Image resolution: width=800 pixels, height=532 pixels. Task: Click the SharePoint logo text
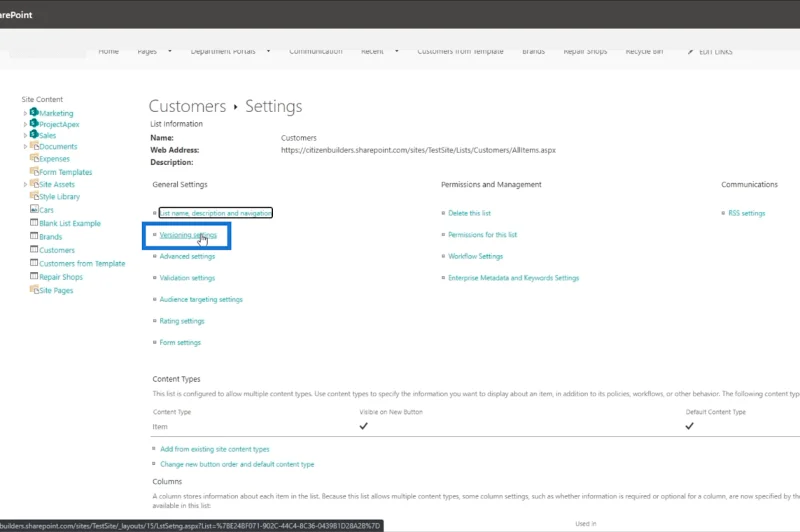(16, 15)
